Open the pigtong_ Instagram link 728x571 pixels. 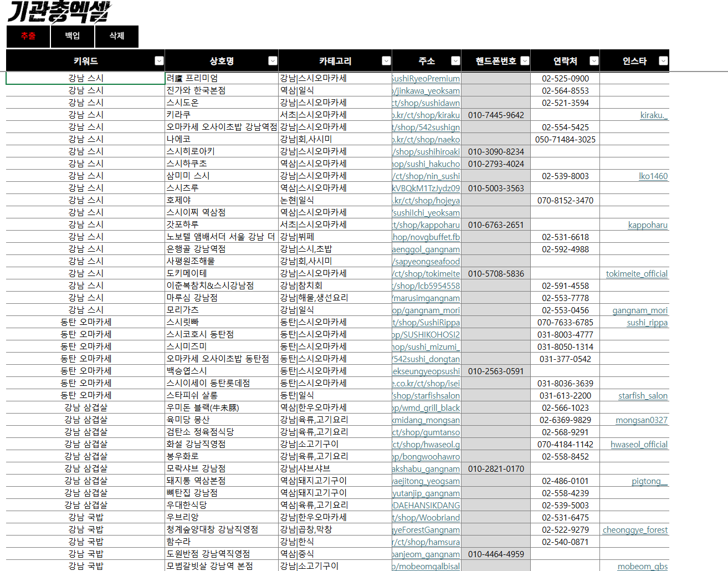649,481
